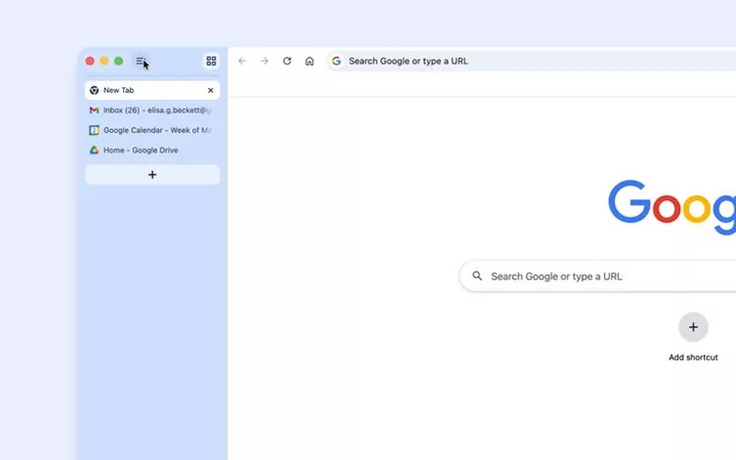736x460 pixels.
Task: Click the Google search box on page
Action: [598, 276]
